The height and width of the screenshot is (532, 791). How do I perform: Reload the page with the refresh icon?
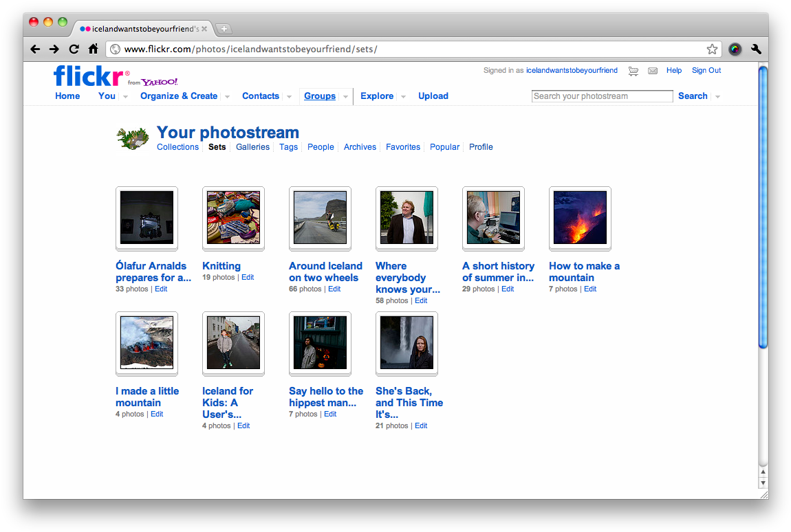click(x=74, y=49)
